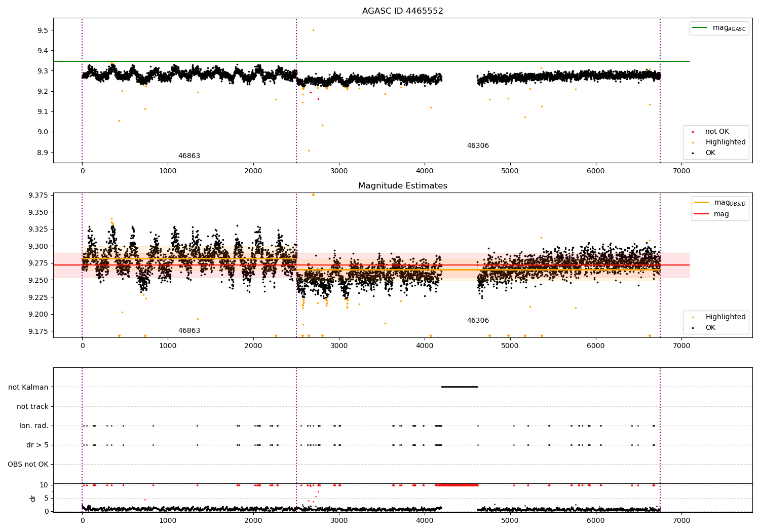This screenshot has height=532, width=760.
Task: Click the 'dr > 5' axis label
Action: tap(37, 445)
